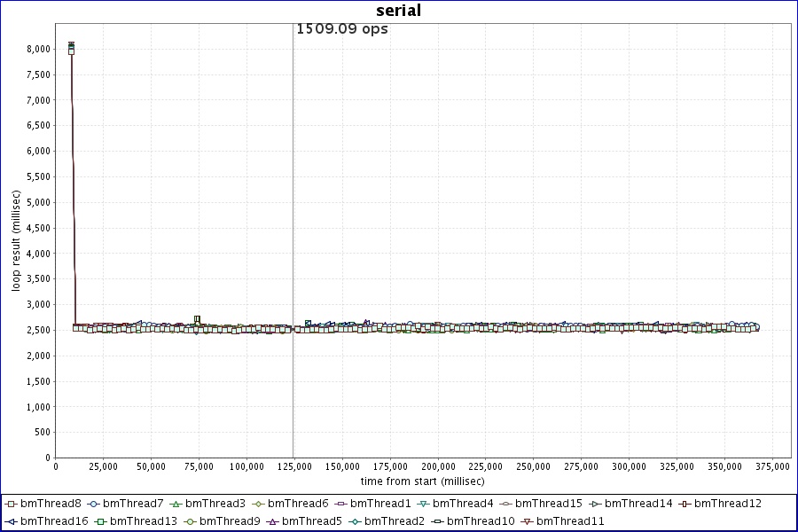Select the bmThread7 circle legend icon
798x532 pixels.
pyautogui.click(x=93, y=504)
